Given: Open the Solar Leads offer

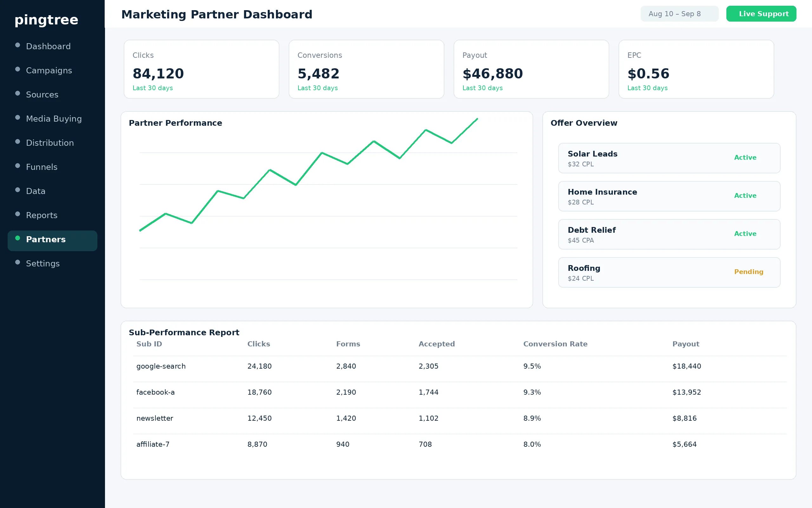Looking at the screenshot, I should [x=669, y=158].
